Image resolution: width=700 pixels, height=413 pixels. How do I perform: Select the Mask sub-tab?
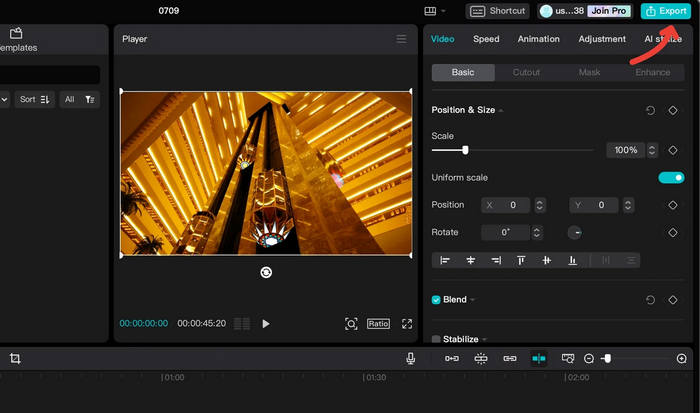coord(590,73)
